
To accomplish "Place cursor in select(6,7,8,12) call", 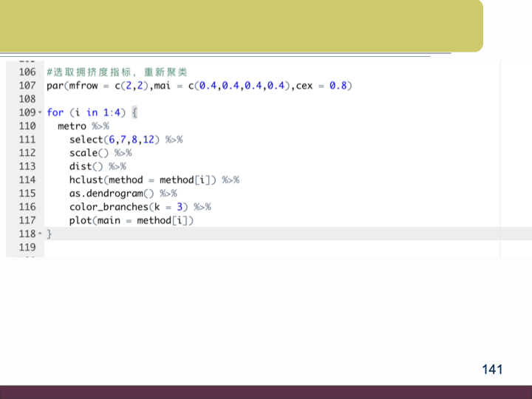I will click(115, 140).
